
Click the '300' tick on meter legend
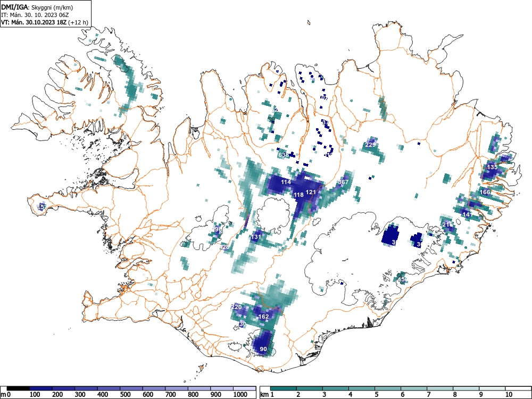pyautogui.click(x=80, y=395)
